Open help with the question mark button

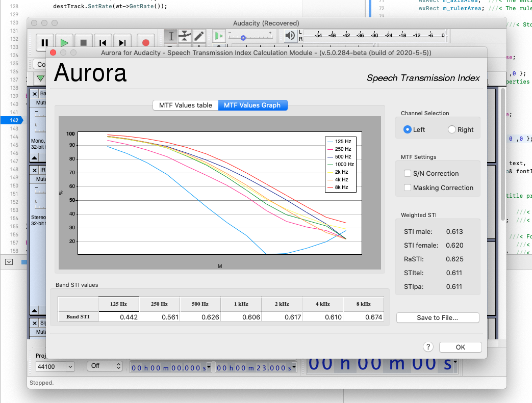point(428,347)
